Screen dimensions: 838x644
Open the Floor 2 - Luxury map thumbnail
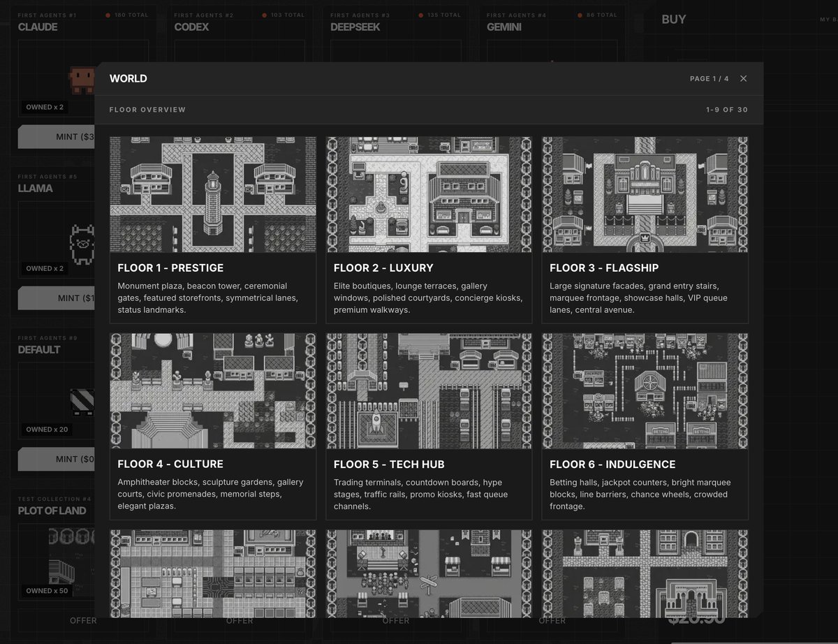(x=429, y=194)
